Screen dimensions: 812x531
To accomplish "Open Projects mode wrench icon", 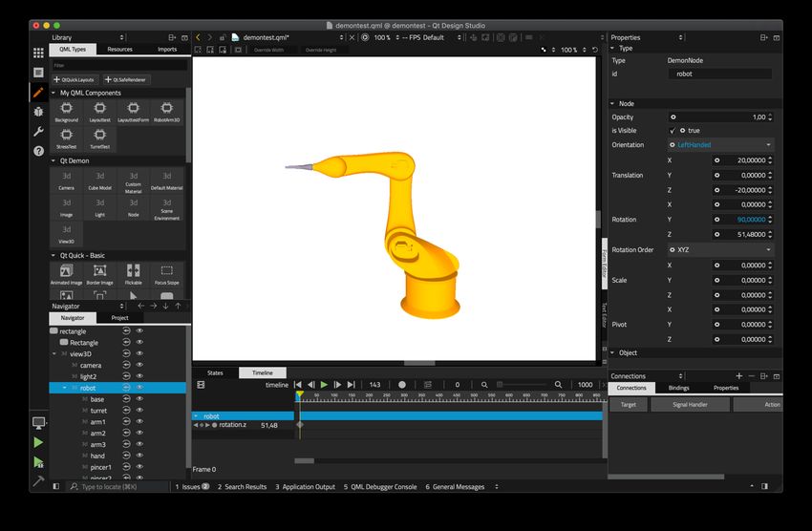I will point(38,132).
